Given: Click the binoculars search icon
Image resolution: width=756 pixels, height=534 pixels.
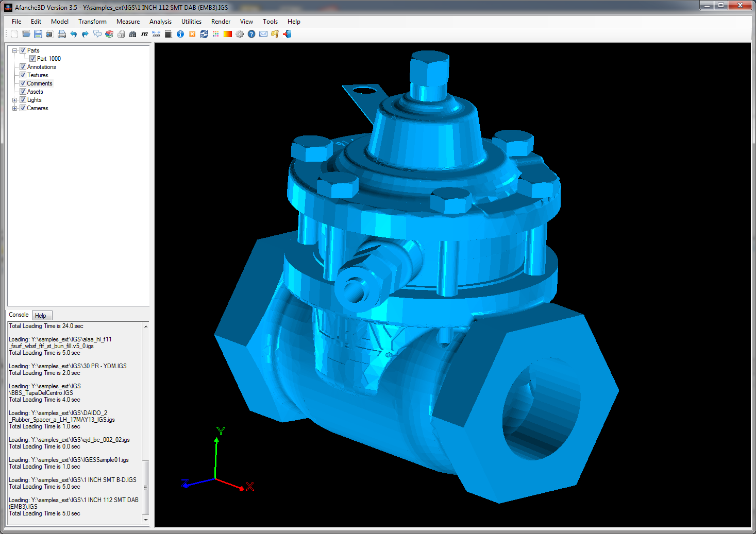Looking at the screenshot, I should pos(132,34).
